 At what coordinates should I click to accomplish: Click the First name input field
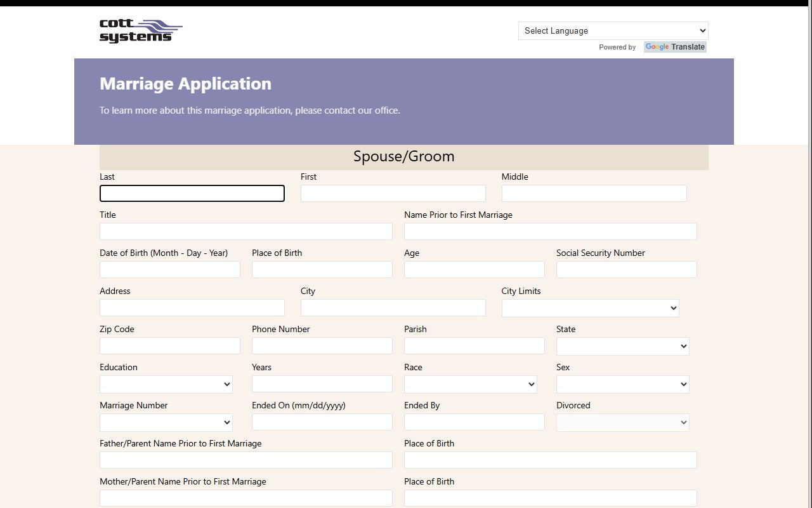click(x=393, y=193)
